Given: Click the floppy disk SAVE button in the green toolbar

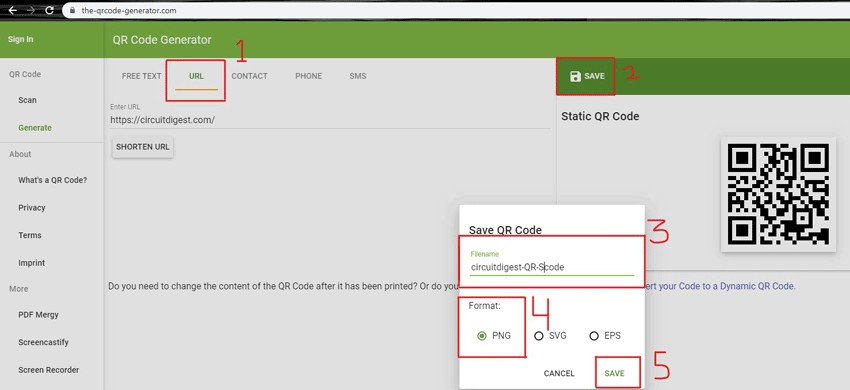Looking at the screenshot, I should click(x=587, y=76).
